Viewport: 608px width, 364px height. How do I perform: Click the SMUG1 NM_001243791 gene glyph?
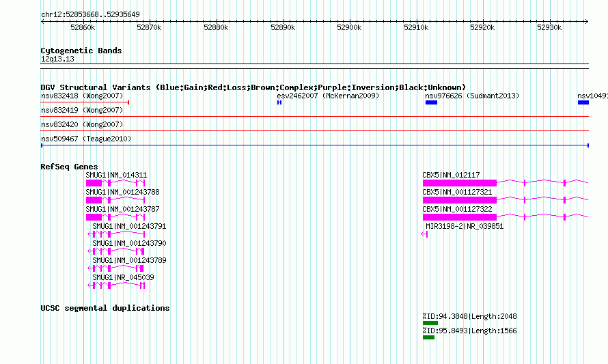[116, 234]
